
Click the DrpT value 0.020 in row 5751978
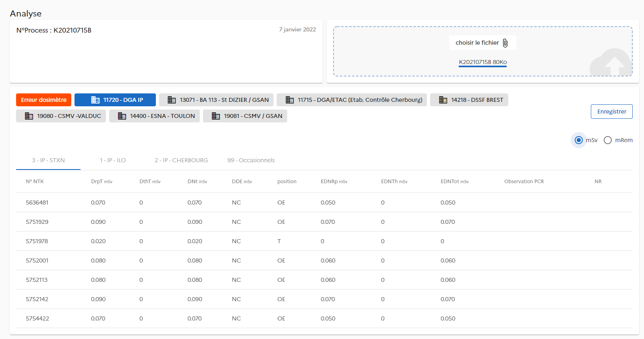click(x=98, y=241)
